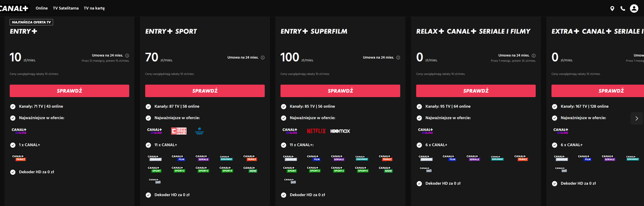Screen dimensions: 644x206
Task: Click SPRAWDŹ button for ENTRY+ SPORT offer
Action: pyautogui.click(x=205, y=91)
